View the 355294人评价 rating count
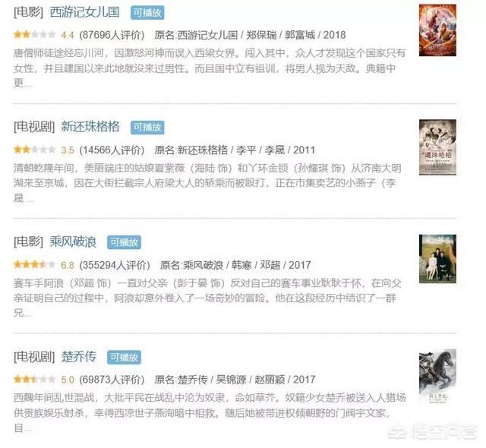This screenshot has height=448, width=486. pyautogui.click(x=115, y=265)
